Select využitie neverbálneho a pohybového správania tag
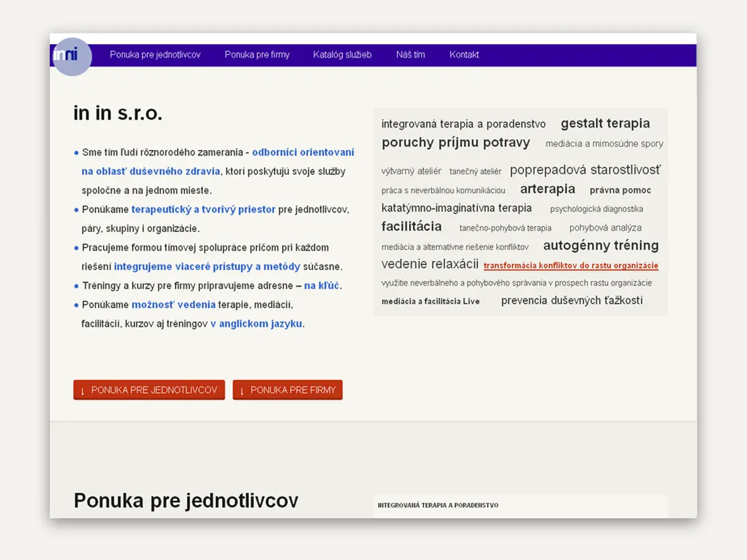Image resolution: width=747 pixels, height=560 pixels. pos(517,283)
